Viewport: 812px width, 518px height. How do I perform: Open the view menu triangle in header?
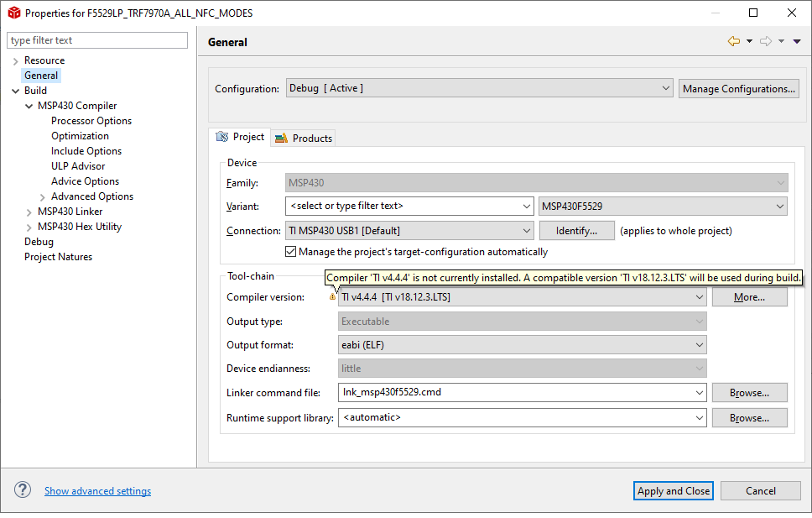(x=797, y=41)
